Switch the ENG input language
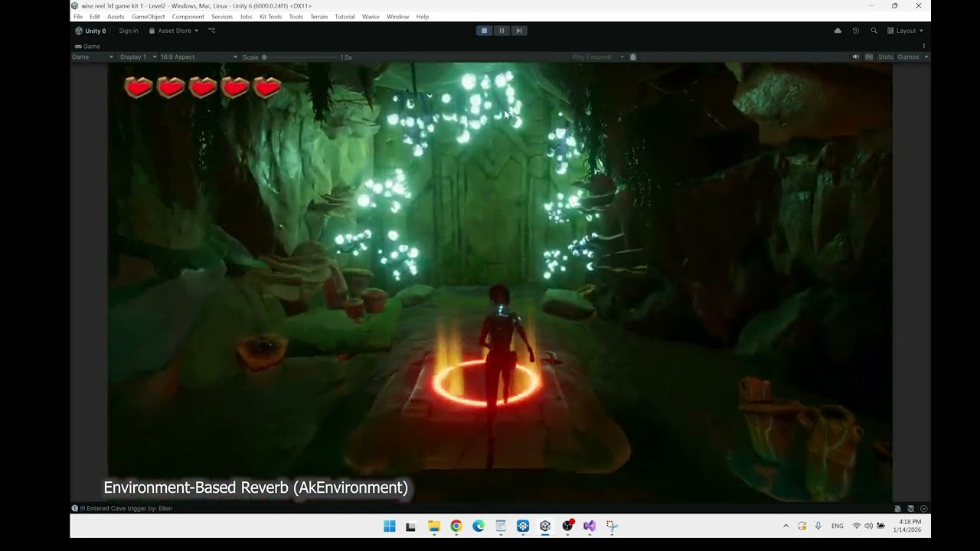This screenshot has height=551, width=980. point(838,526)
